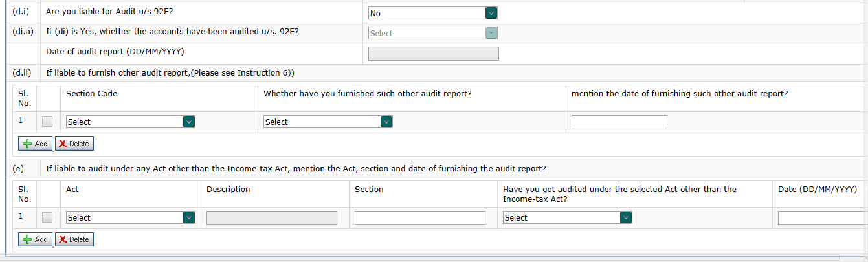
Task: Click the Date of audit report field
Action: [433, 54]
